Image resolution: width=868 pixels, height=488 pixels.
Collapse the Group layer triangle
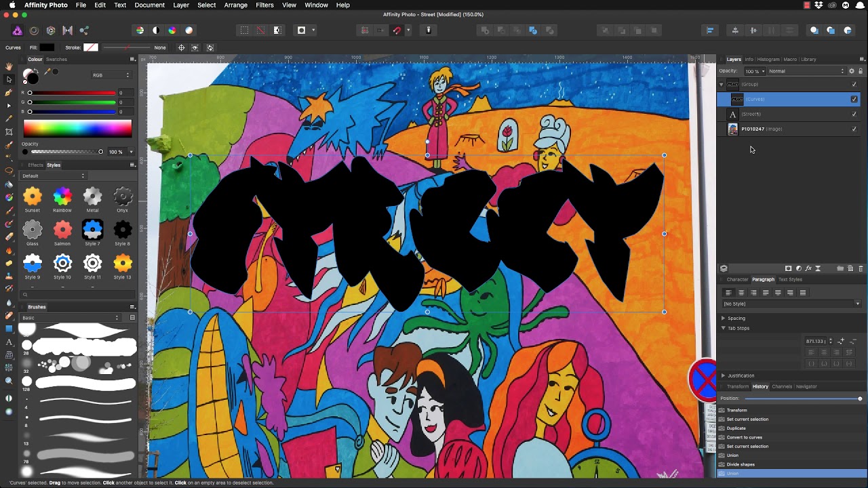coord(722,84)
